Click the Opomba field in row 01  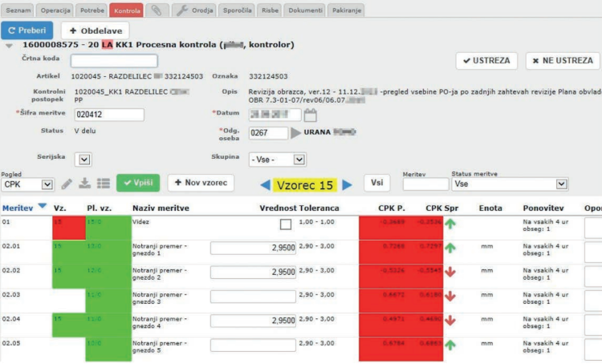point(593,228)
